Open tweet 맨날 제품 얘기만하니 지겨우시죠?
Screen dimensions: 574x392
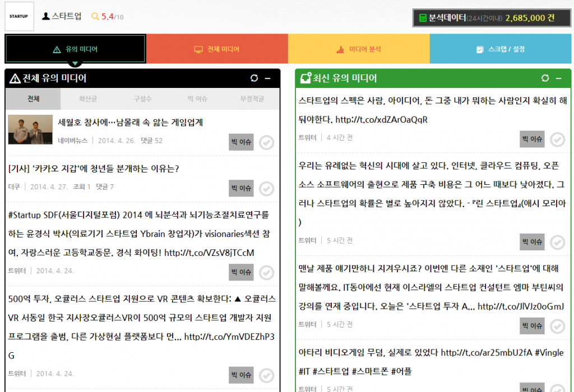[431, 287]
